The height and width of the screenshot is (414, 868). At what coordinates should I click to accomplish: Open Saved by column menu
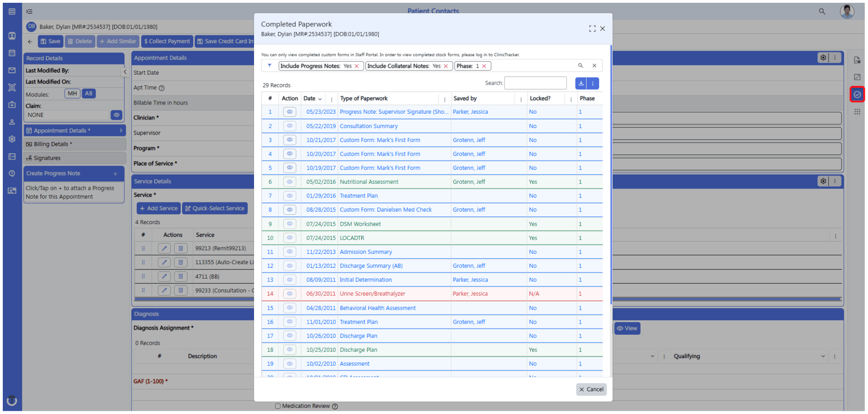point(521,99)
